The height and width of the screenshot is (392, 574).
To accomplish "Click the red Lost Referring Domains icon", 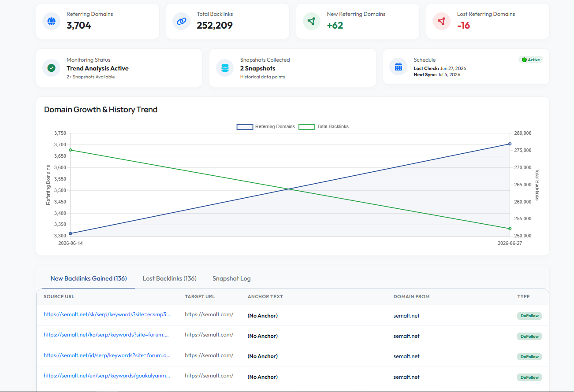I will (x=442, y=21).
